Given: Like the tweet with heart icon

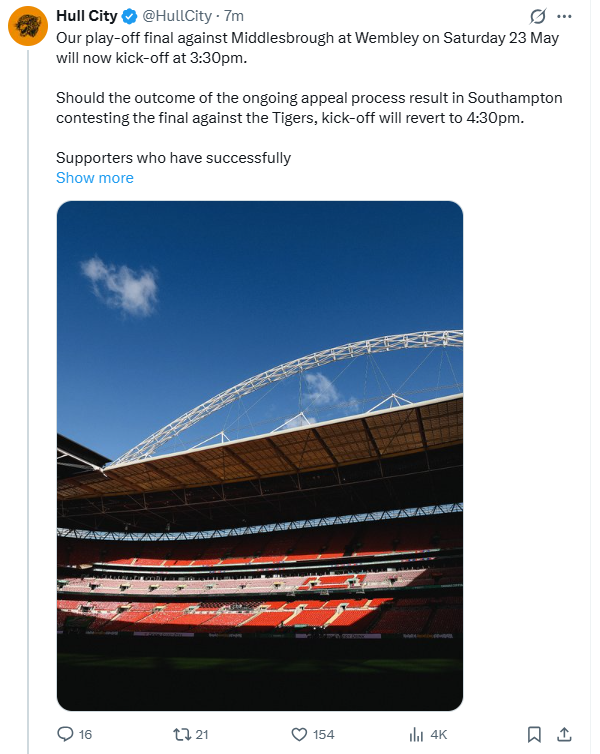Looking at the screenshot, I should (x=299, y=734).
